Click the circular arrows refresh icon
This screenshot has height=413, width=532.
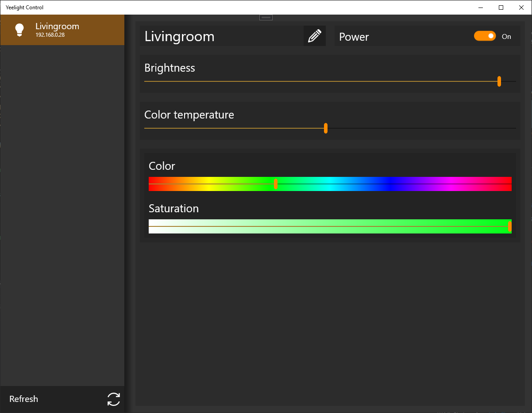point(114,399)
